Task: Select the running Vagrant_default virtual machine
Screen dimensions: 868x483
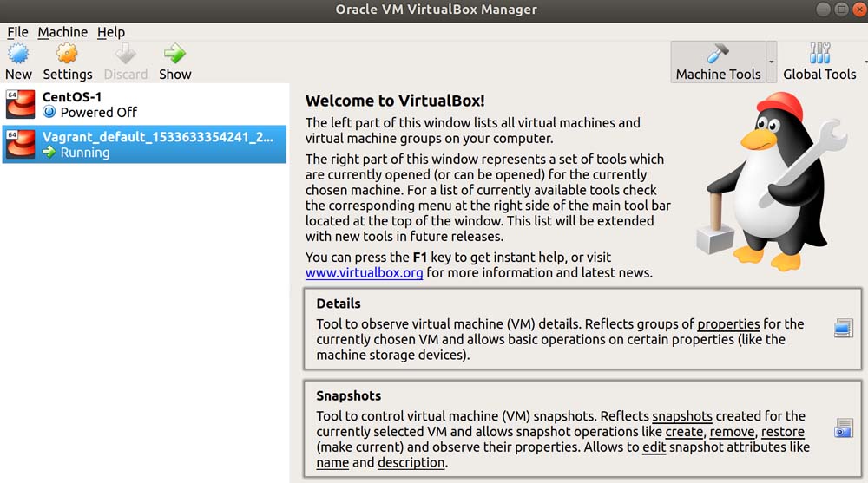Action: pyautogui.click(x=143, y=144)
